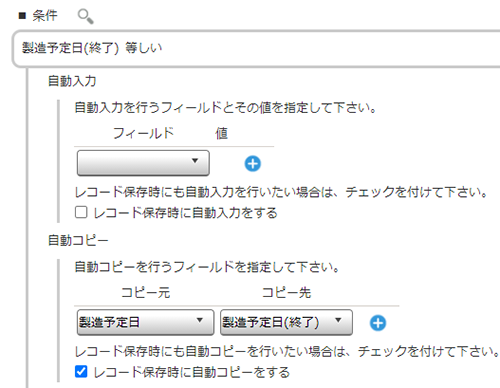
Task: Click the コピー先 column header
Action: pyautogui.click(x=286, y=293)
